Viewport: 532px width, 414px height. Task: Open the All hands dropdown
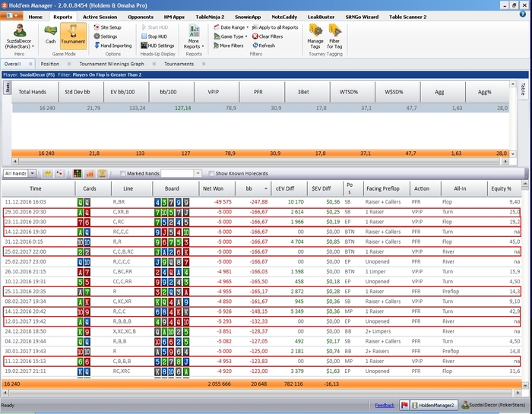click(32, 174)
